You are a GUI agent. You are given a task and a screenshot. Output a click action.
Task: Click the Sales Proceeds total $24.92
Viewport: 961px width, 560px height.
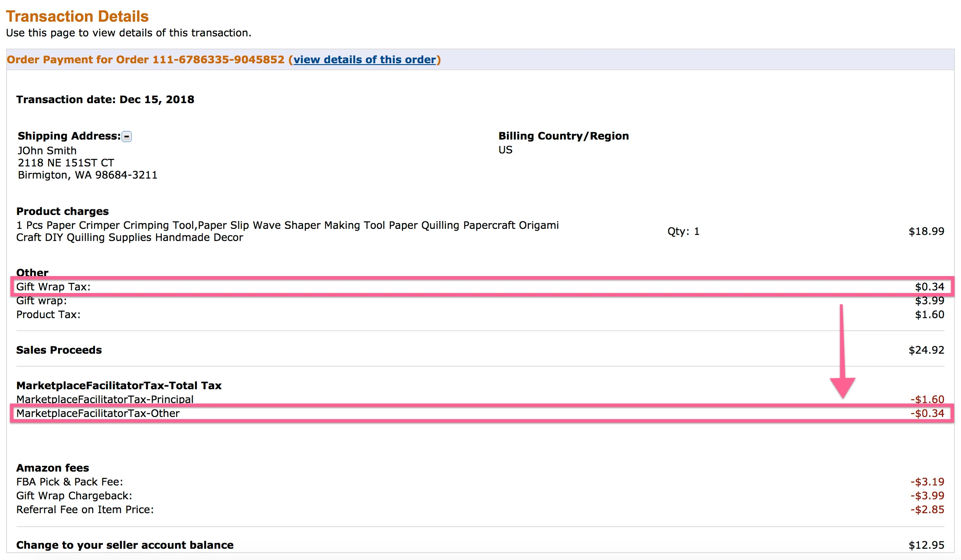click(926, 350)
